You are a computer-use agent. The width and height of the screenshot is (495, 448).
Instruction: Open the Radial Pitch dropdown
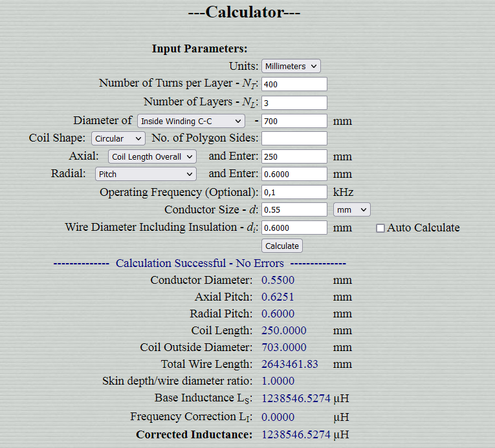[x=146, y=174]
